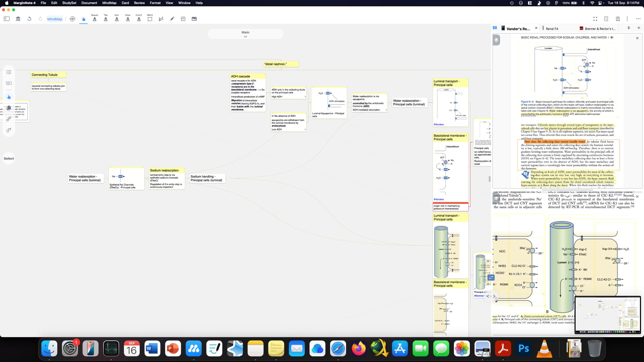
Task: Choose the pencil drawing tool
Action: click(x=172, y=19)
